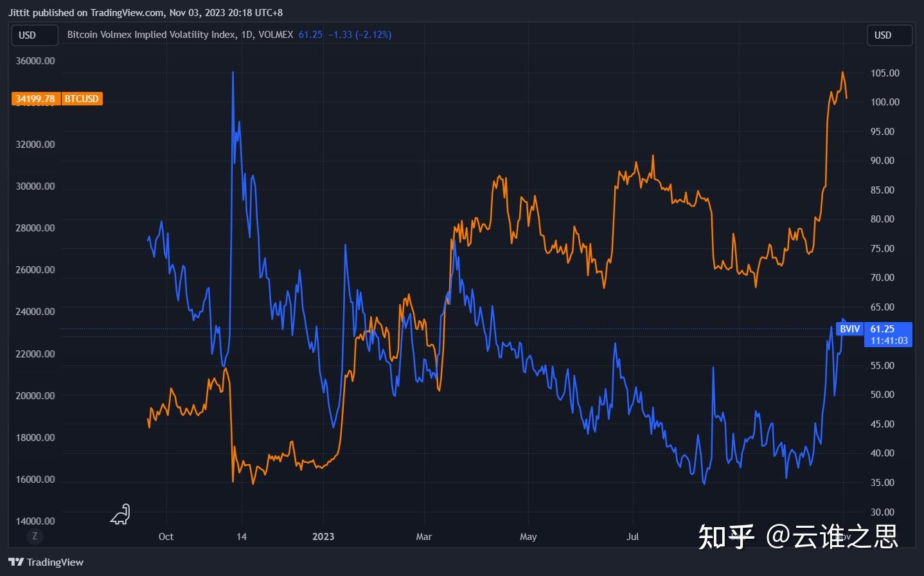Click the blue 61.25 price scale label
Image resolution: width=924 pixels, height=576 pixels.
point(882,328)
